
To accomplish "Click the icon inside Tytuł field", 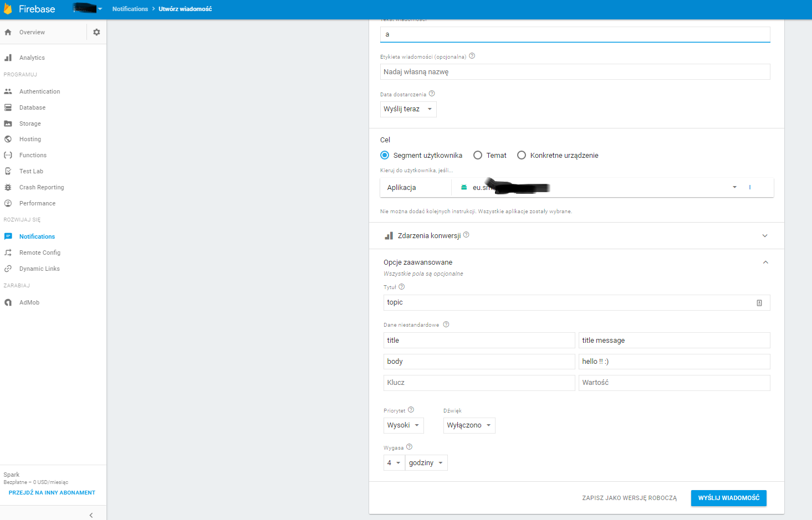I will tap(759, 303).
